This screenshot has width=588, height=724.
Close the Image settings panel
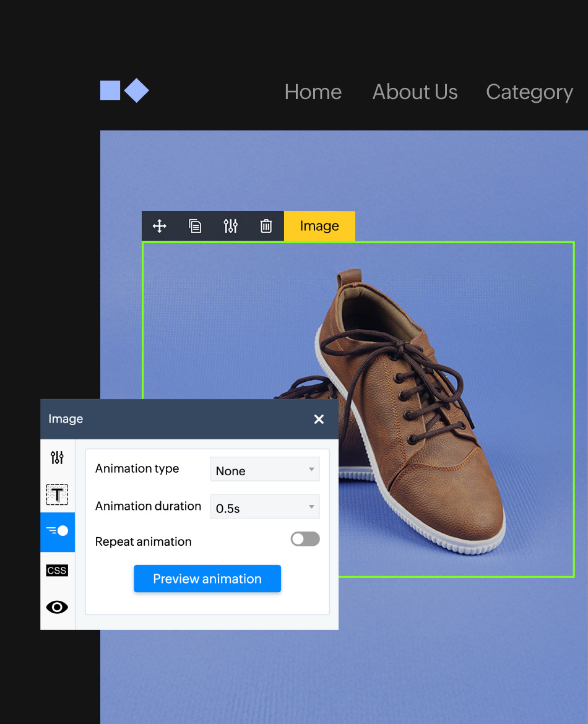[319, 419]
